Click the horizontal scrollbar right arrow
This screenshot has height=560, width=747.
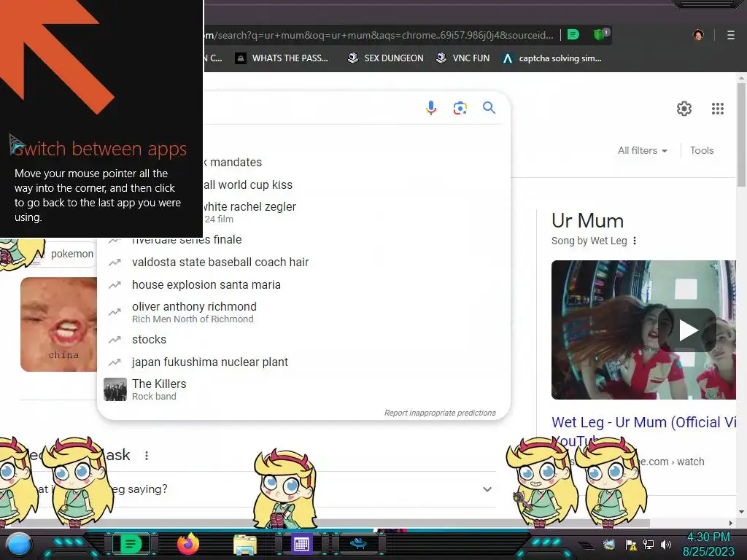[x=731, y=523]
